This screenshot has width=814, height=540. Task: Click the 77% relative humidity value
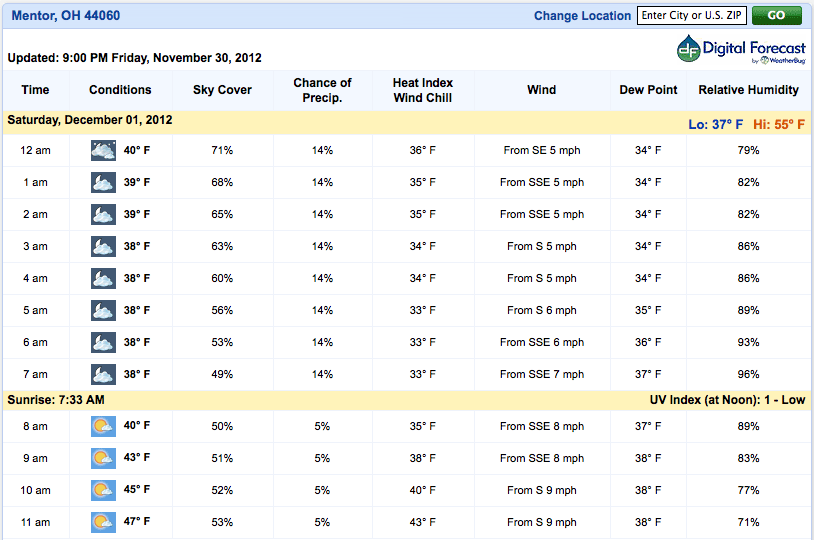point(749,491)
